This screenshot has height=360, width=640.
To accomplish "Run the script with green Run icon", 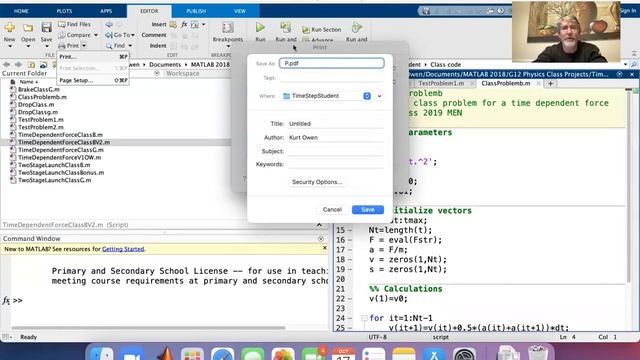I will [x=260, y=27].
